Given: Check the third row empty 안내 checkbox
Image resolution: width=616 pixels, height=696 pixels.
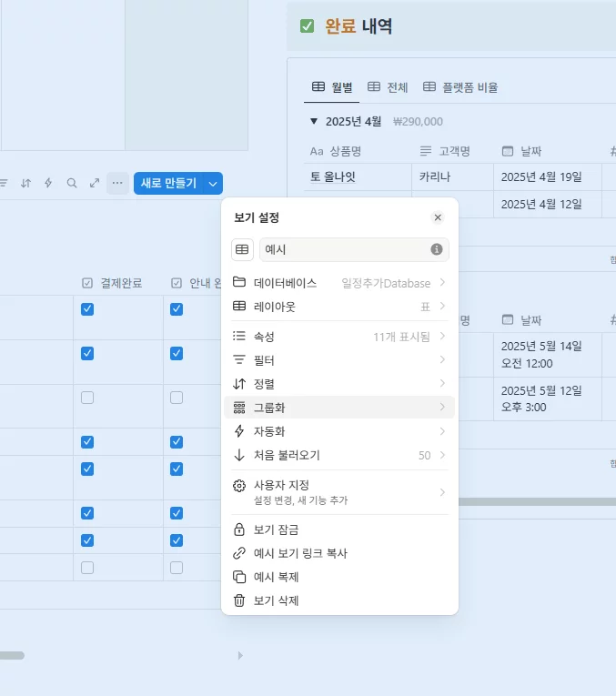Looking at the screenshot, I should (x=177, y=398).
